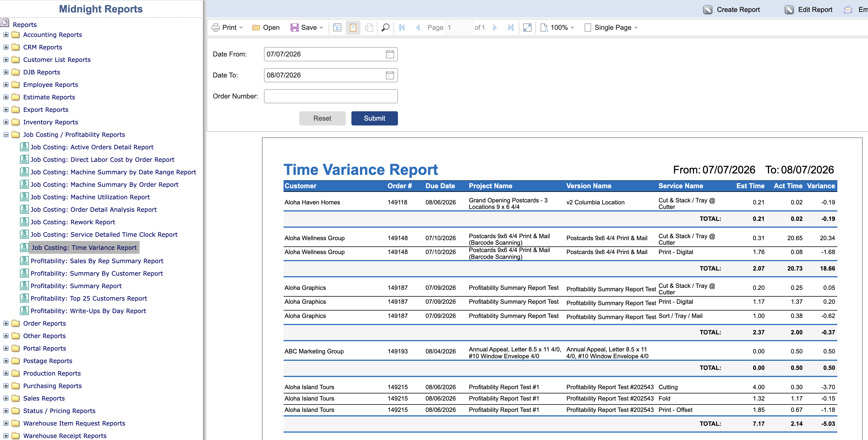
Task: Open the document tree view icon
Action: click(x=337, y=28)
